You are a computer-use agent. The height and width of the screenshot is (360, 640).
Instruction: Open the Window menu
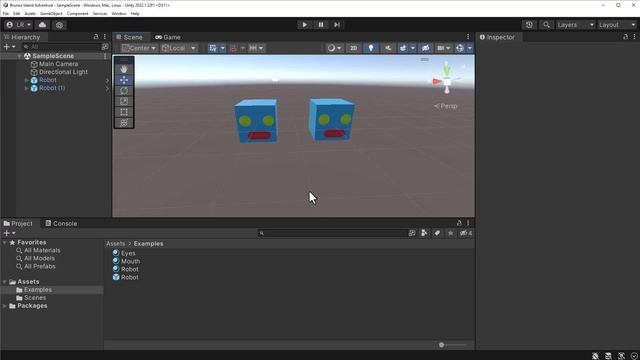click(119, 13)
